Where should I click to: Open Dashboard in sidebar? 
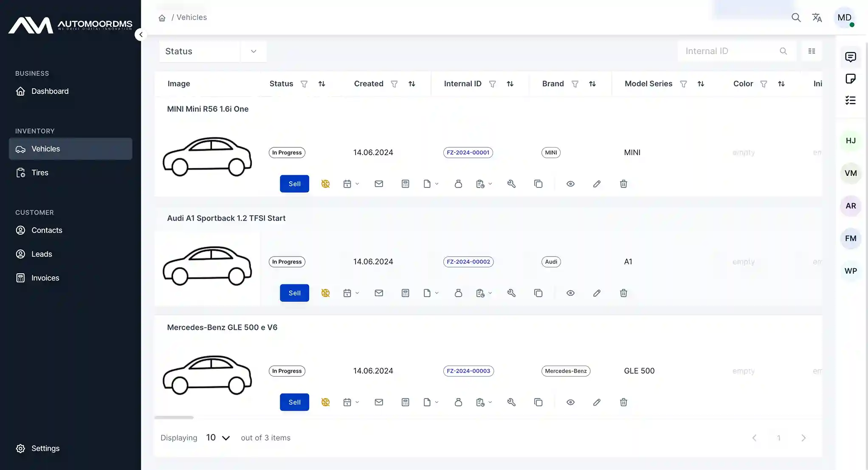[70, 91]
